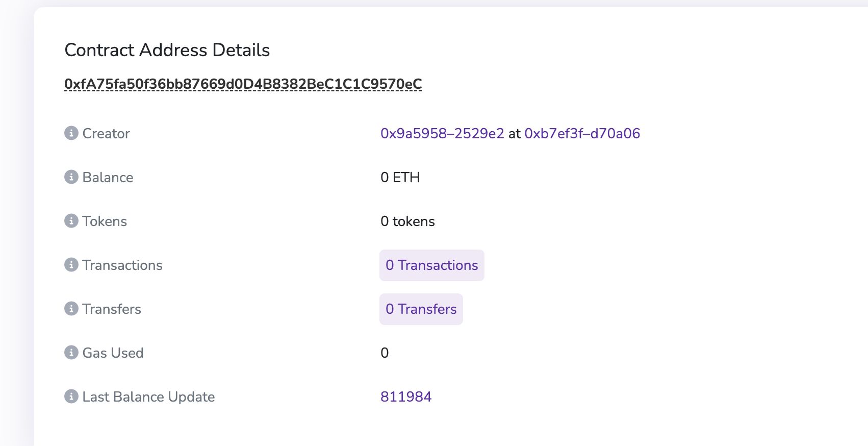The height and width of the screenshot is (446, 868).
Task: Click the Gas Used value 0
Action: pyautogui.click(x=385, y=353)
